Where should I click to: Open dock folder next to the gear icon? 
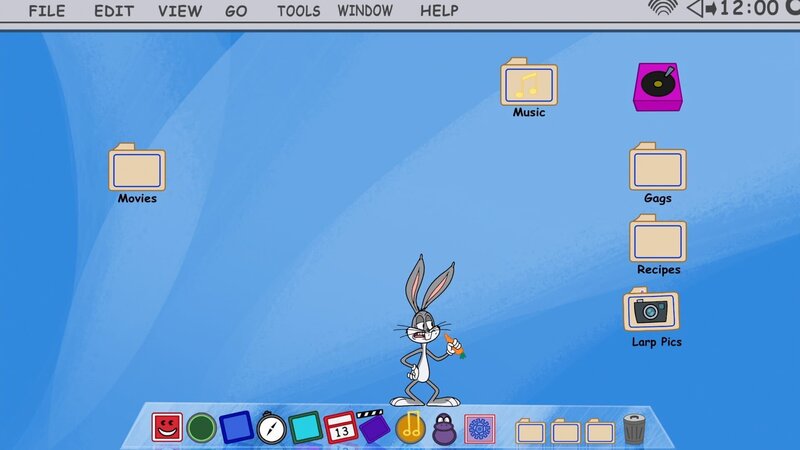point(530,431)
